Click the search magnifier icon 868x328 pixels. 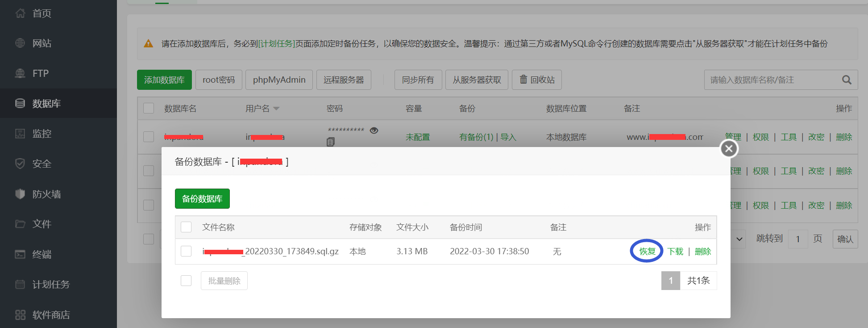click(847, 80)
